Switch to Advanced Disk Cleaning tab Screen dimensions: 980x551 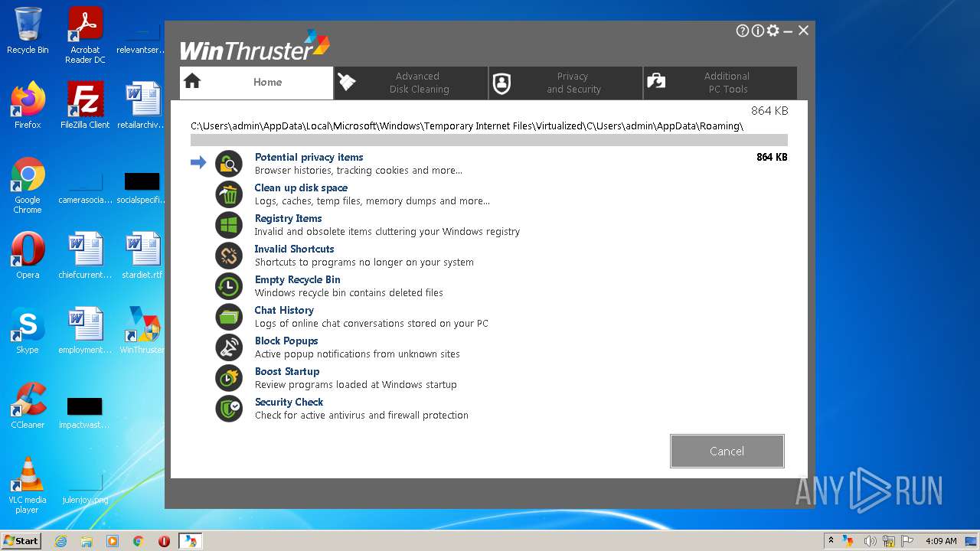pos(411,83)
